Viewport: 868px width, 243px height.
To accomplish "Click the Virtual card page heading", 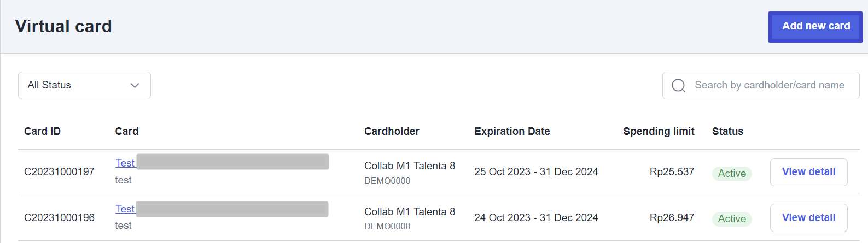I will click(63, 27).
